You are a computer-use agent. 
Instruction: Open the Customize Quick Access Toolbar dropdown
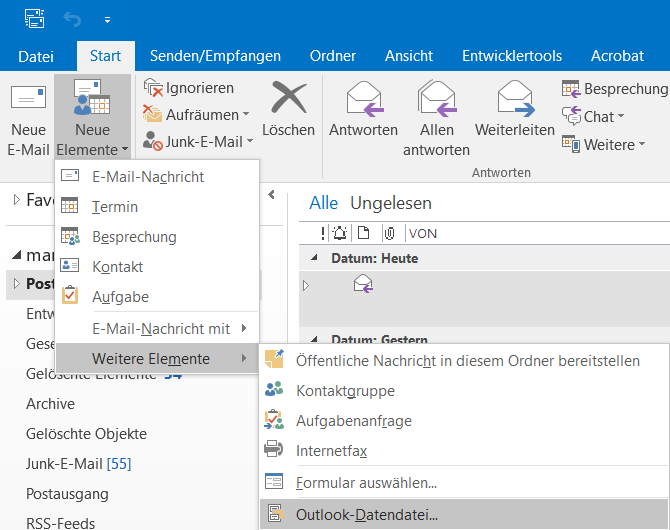[107, 20]
